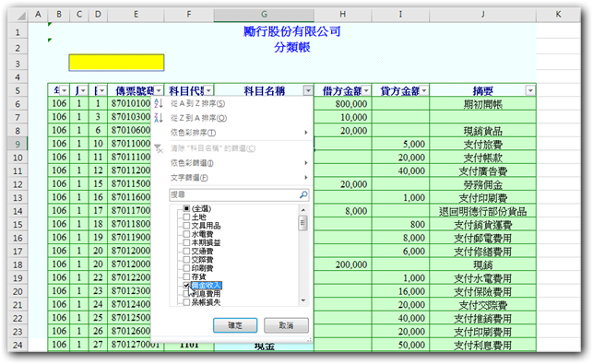The width and height of the screenshot is (593, 364).
Task: Select row 18 header
Action: (x=18, y=264)
